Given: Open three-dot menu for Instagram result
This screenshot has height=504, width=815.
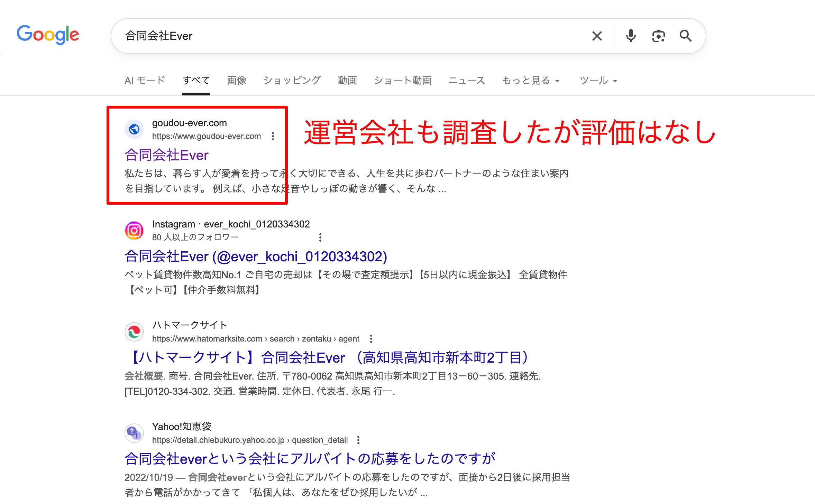Looking at the screenshot, I should pyautogui.click(x=320, y=237).
